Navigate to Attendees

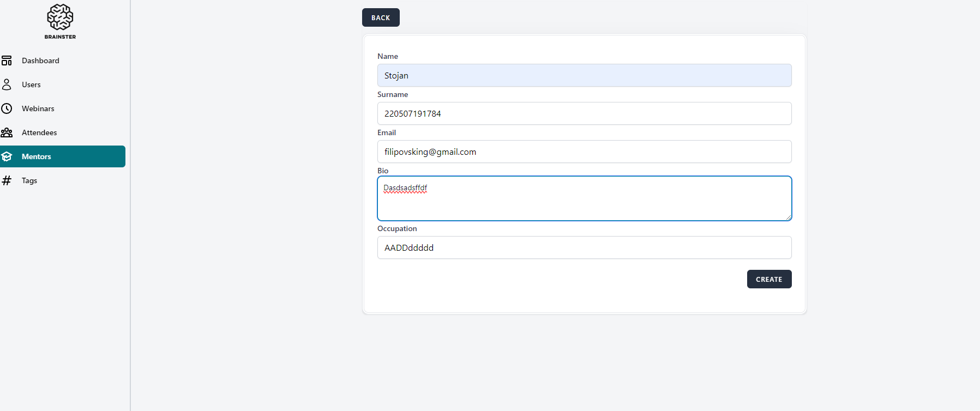[x=39, y=132]
